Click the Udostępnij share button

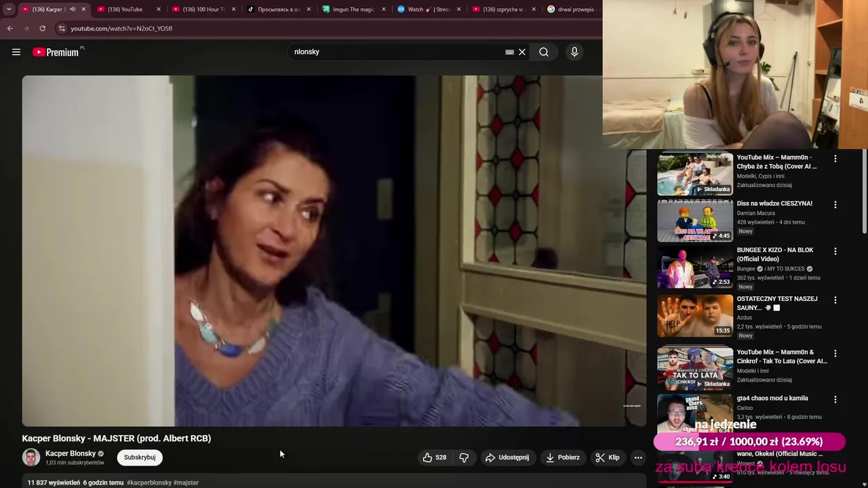pos(507,457)
